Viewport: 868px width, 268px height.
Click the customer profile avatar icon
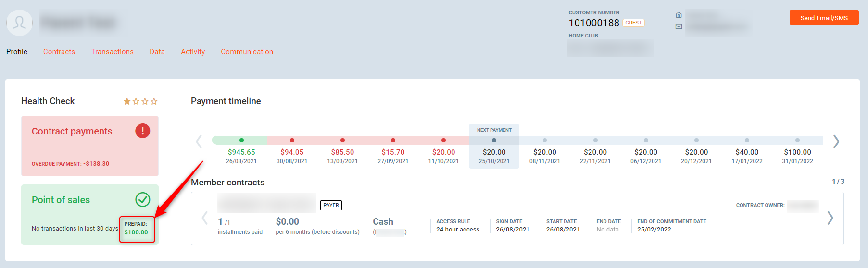[x=19, y=23]
